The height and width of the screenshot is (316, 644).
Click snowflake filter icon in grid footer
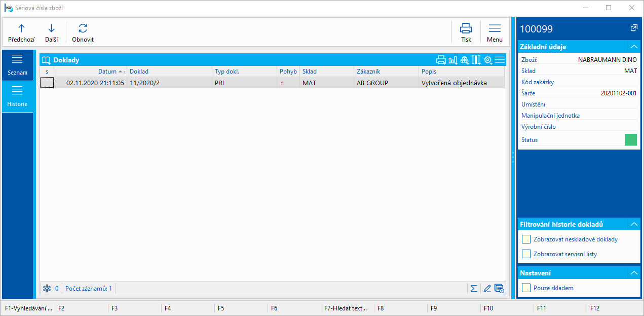47,289
